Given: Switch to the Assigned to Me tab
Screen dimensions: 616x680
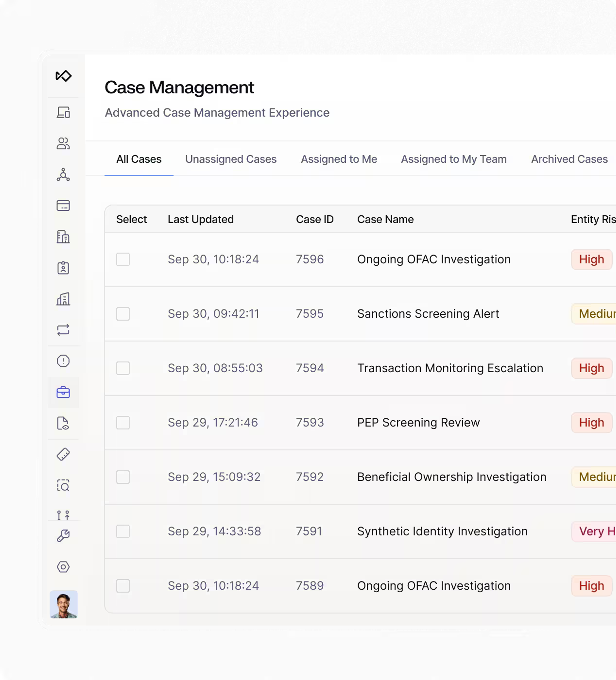Looking at the screenshot, I should coord(339,159).
